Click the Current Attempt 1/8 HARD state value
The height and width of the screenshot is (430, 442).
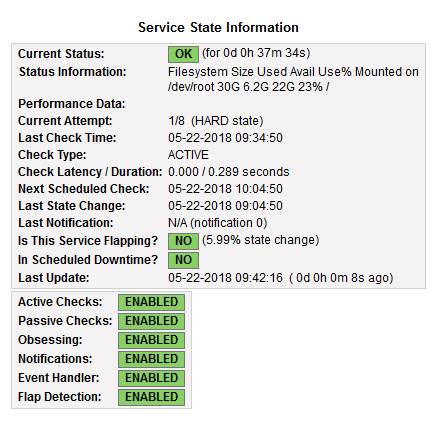pos(216,121)
